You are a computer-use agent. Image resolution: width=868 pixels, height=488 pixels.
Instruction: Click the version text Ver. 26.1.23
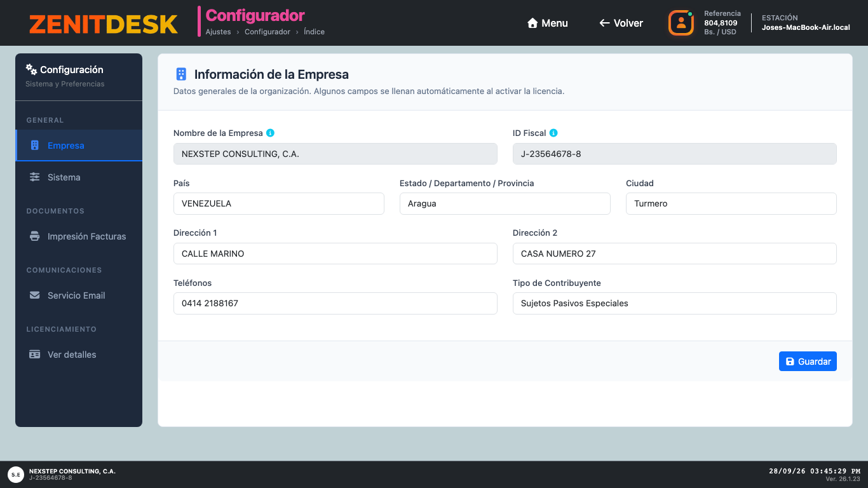(x=843, y=479)
